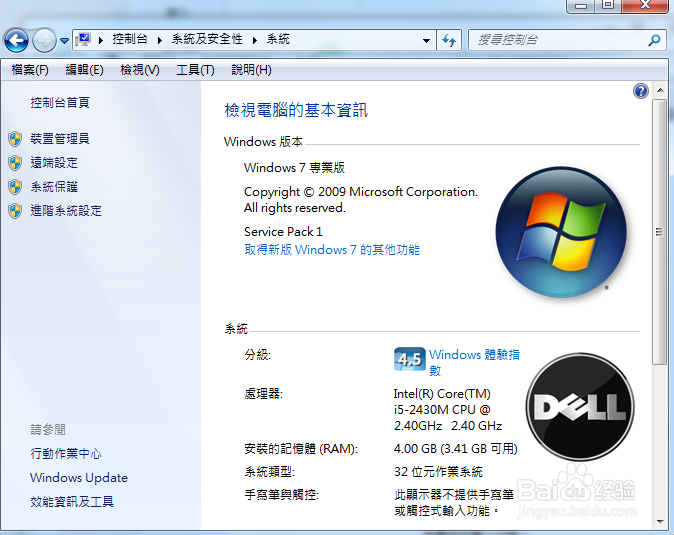Open the 說明(H) menu

click(251, 70)
